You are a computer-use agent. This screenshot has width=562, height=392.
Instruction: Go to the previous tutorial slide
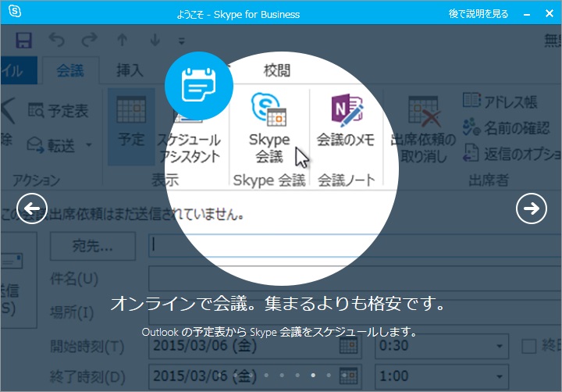click(x=32, y=208)
